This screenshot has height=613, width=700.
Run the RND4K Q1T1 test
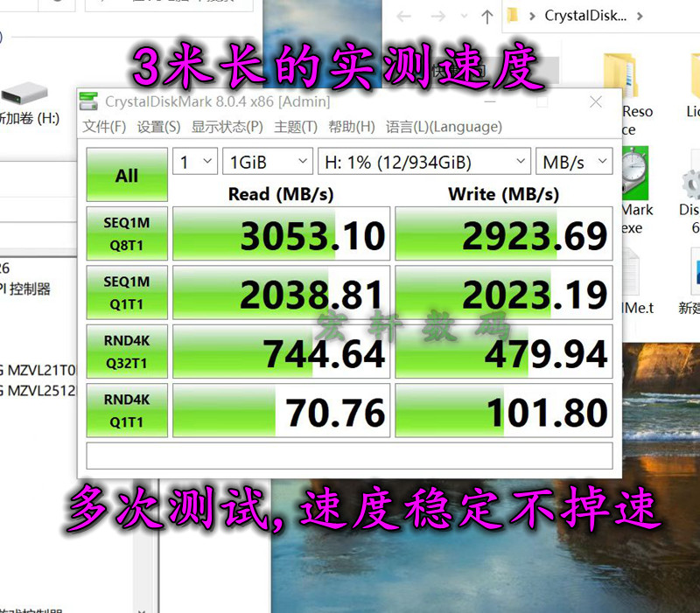point(127,410)
